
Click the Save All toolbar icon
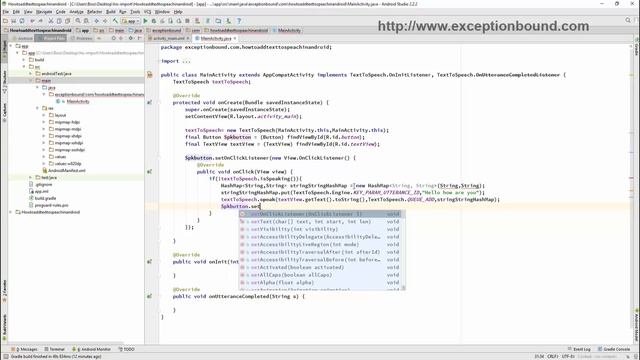(14, 21)
